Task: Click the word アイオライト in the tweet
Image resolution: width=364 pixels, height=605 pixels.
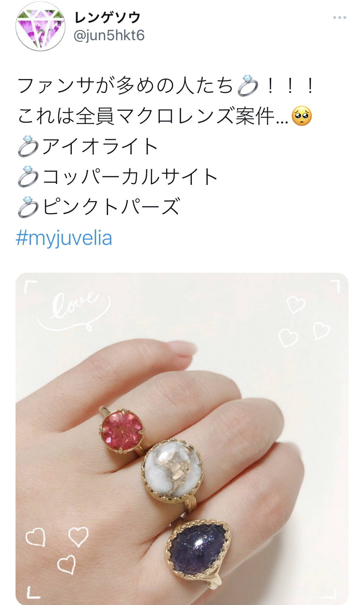Action: tap(100, 146)
